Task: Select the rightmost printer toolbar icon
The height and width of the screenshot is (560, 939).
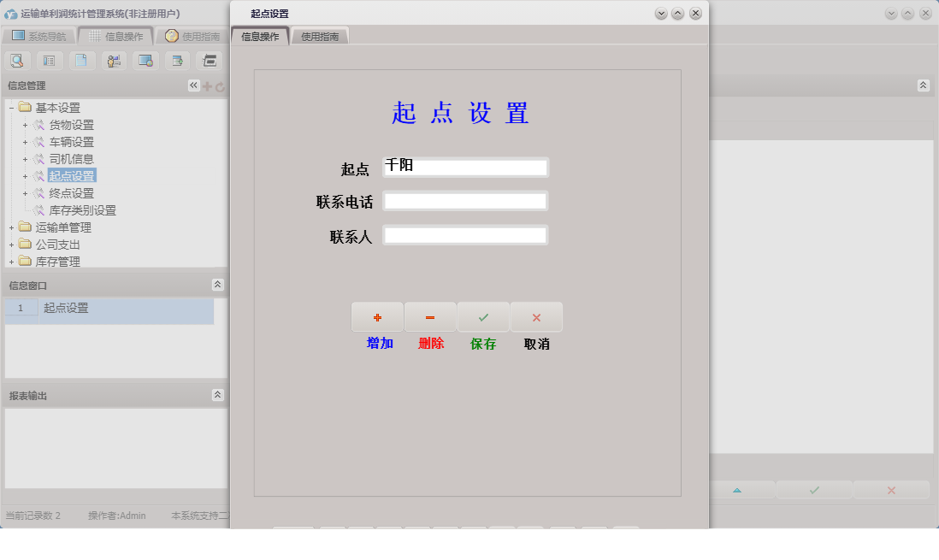Action: (x=208, y=61)
